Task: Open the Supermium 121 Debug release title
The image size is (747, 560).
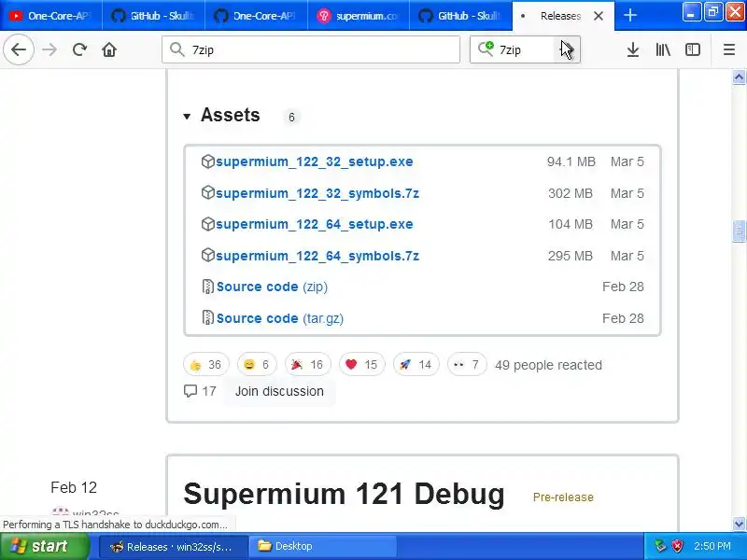Action: coord(344,494)
